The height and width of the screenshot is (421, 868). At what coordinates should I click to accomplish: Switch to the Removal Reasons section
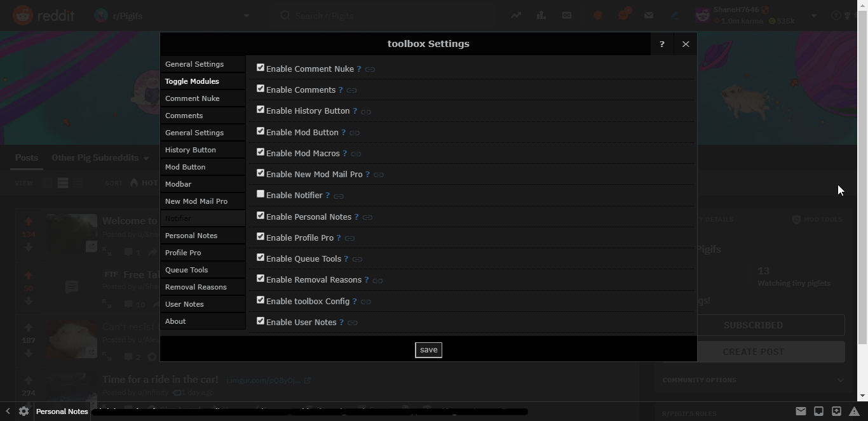pos(196,287)
